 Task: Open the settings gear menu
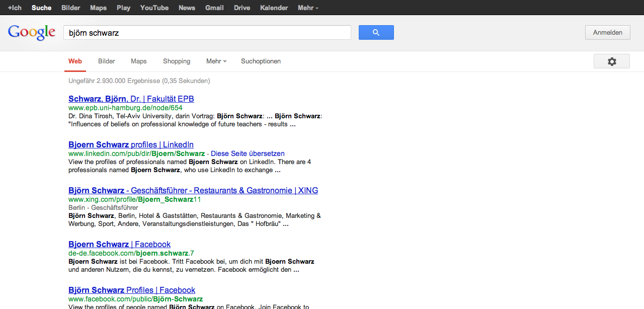[611, 61]
